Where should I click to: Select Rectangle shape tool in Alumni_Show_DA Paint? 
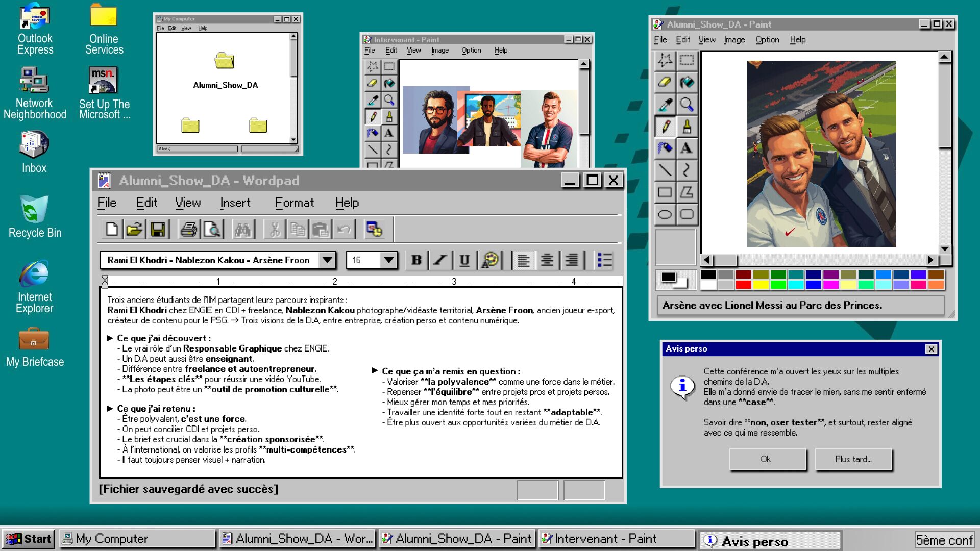tap(665, 192)
